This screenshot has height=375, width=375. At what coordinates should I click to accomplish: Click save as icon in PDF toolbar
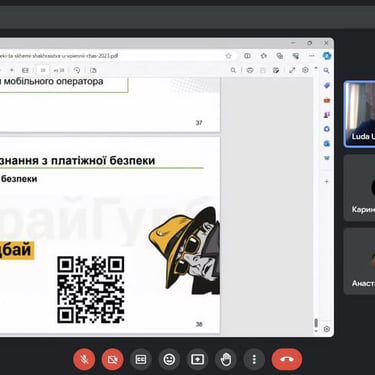pos(276,70)
